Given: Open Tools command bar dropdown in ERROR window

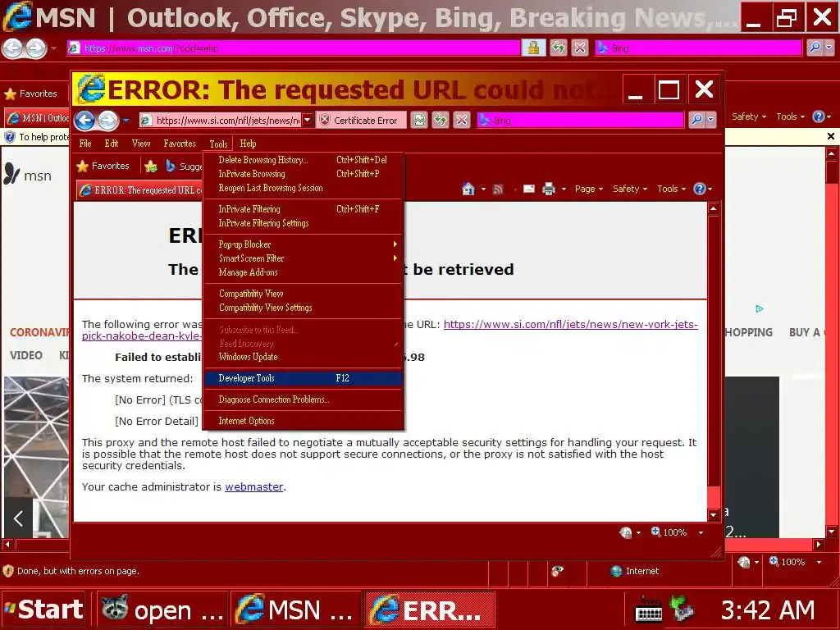Looking at the screenshot, I should click(671, 189).
